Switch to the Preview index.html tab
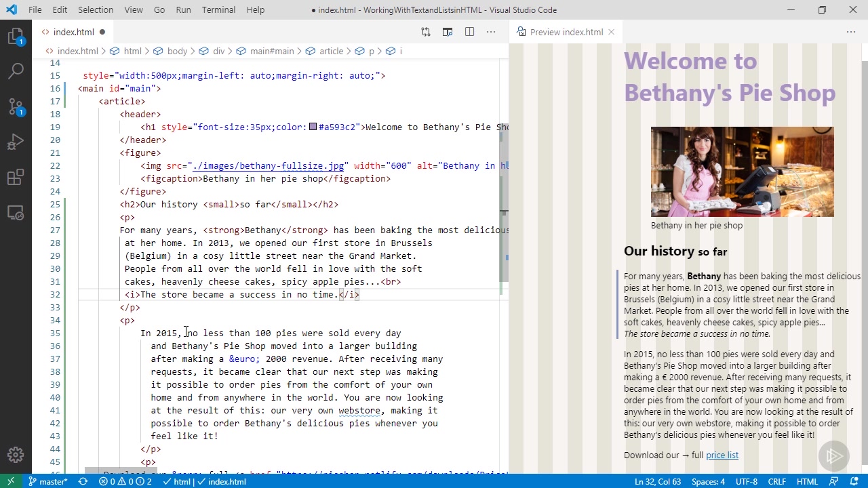 (566, 32)
